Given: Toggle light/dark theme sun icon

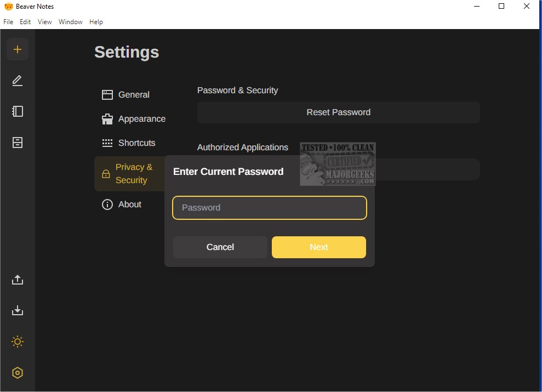Looking at the screenshot, I should point(18,342).
